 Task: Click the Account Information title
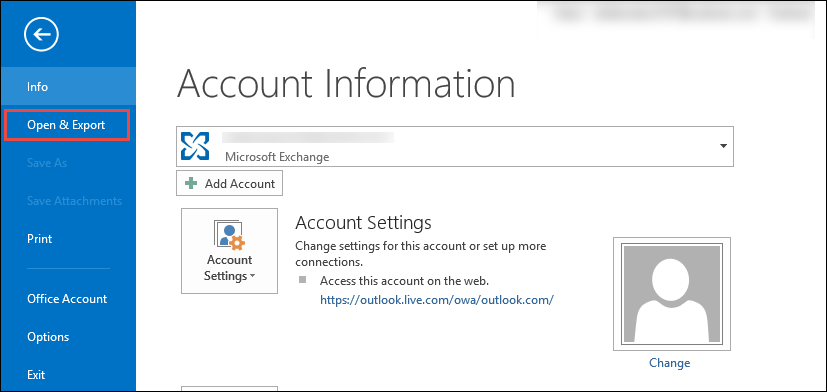(x=345, y=84)
